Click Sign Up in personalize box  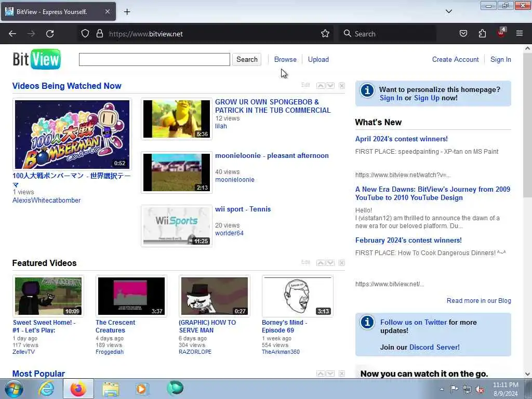(x=427, y=98)
